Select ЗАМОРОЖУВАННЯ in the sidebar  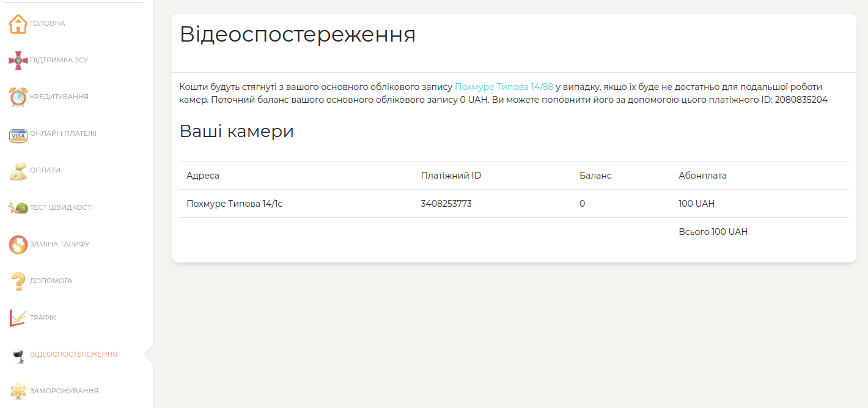tap(64, 391)
